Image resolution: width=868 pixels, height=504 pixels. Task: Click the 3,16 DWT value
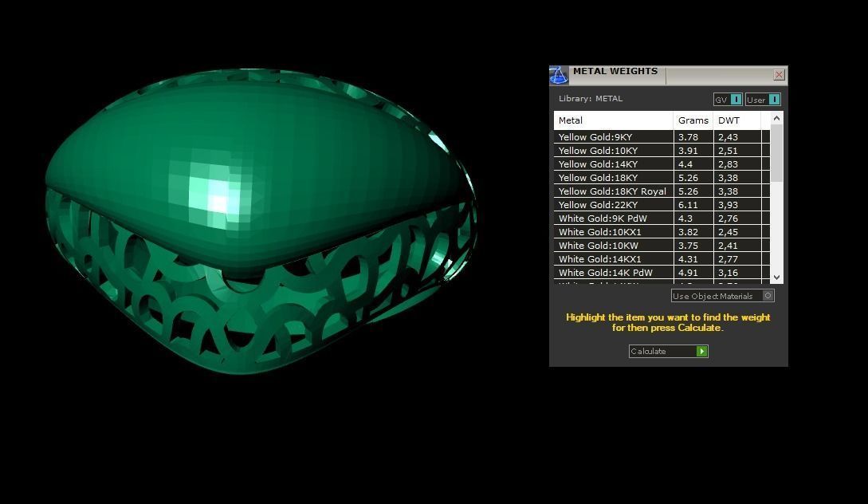coord(728,273)
